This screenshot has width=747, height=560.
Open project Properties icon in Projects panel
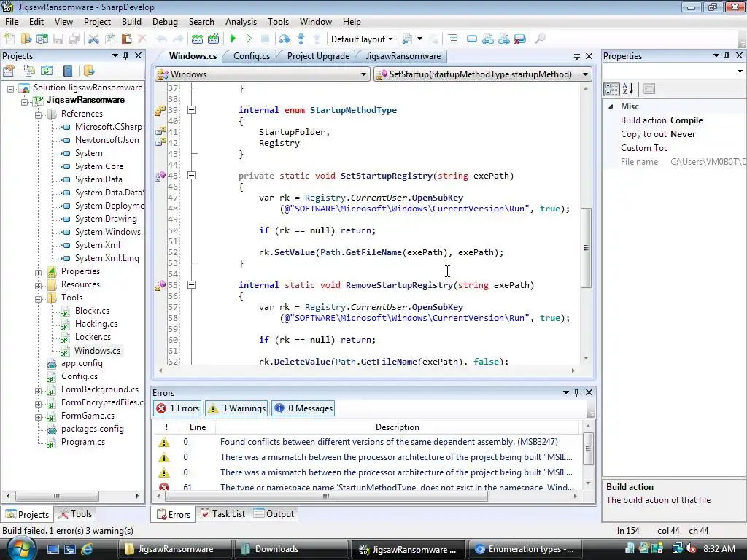[x=9, y=71]
